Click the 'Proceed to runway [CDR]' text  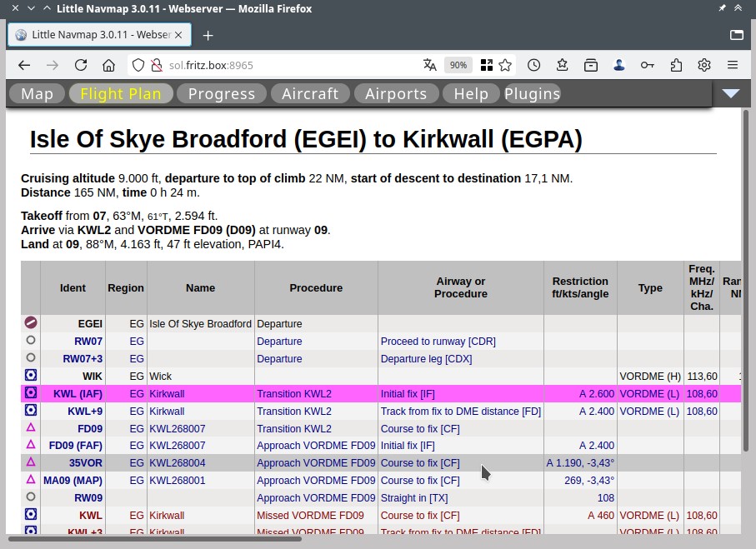coord(438,342)
